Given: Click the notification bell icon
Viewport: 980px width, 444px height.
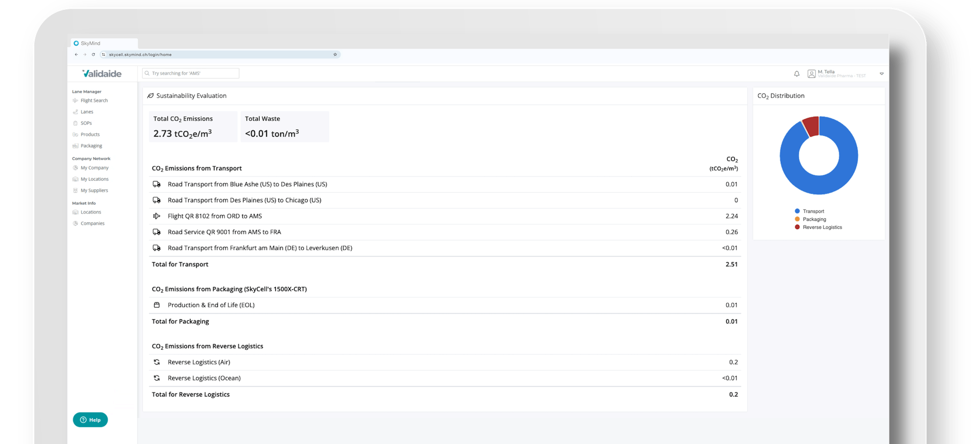Looking at the screenshot, I should (797, 74).
